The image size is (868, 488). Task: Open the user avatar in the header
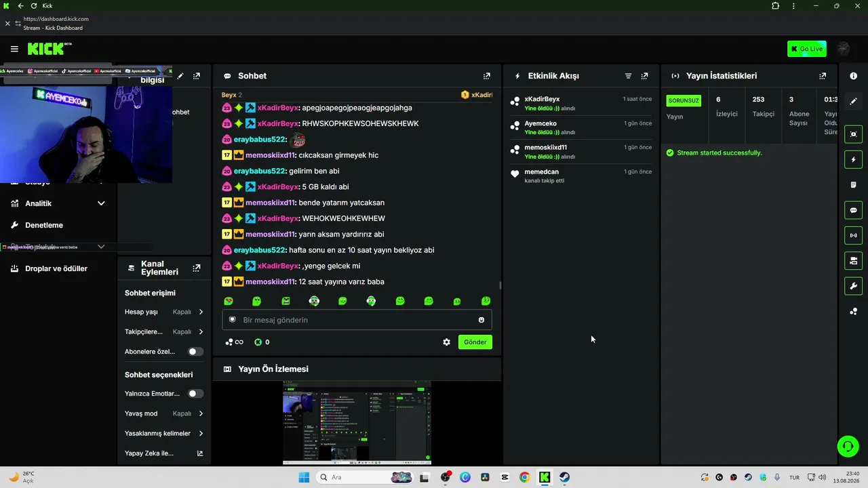click(844, 49)
